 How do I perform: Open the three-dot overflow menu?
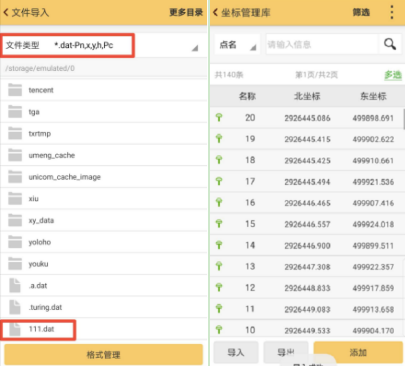[x=392, y=13]
